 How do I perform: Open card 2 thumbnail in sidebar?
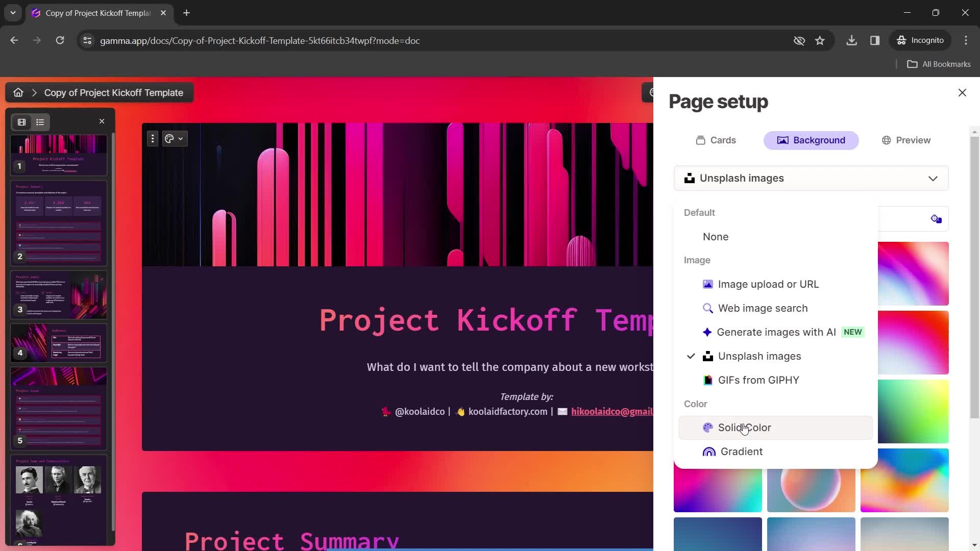point(59,223)
